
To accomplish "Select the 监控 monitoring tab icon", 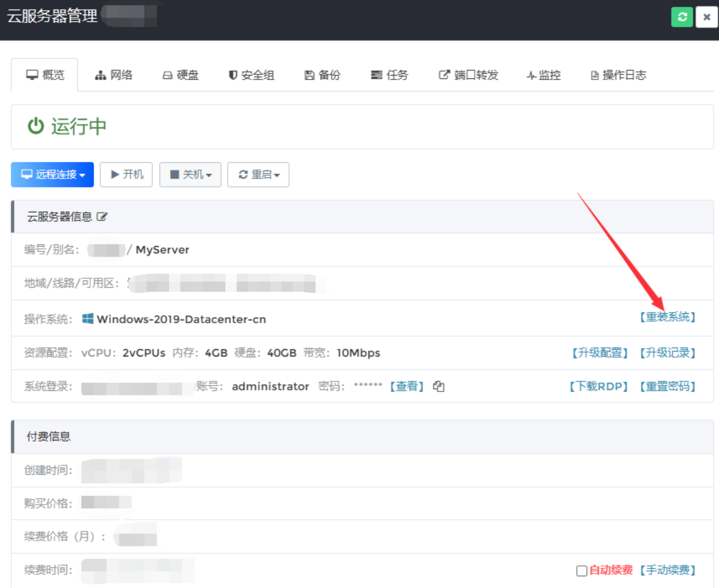I will [530, 74].
